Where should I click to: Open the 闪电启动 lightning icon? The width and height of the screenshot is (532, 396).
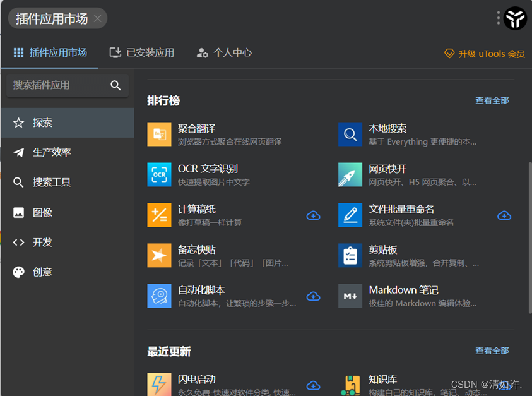click(159, 385)
